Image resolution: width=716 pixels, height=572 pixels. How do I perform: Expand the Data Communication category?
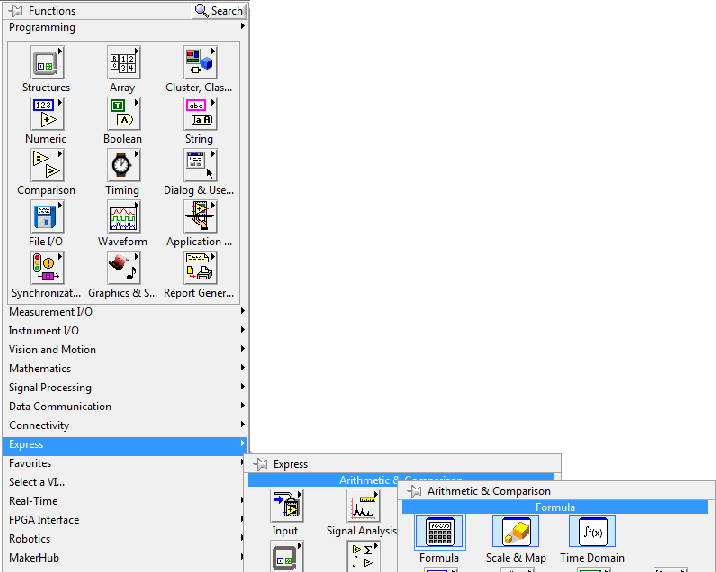pos(126,406)
